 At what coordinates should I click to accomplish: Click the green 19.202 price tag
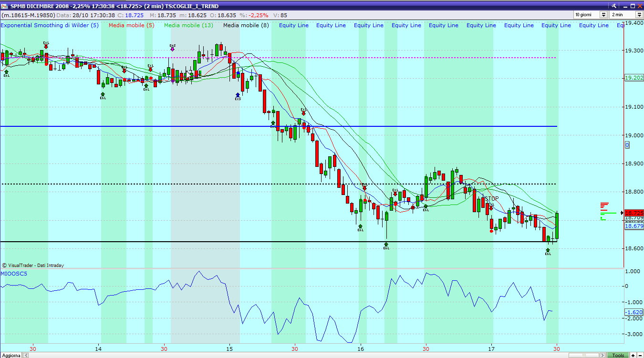634,78
